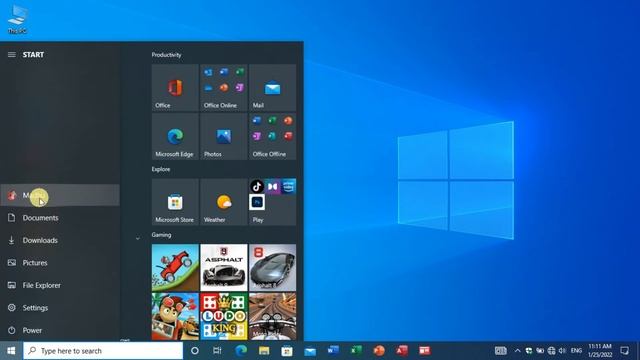The height and width of the screenshot is (360, 640).
Task: Open Pictures from the Start sidebar
Action: [60, 262]
